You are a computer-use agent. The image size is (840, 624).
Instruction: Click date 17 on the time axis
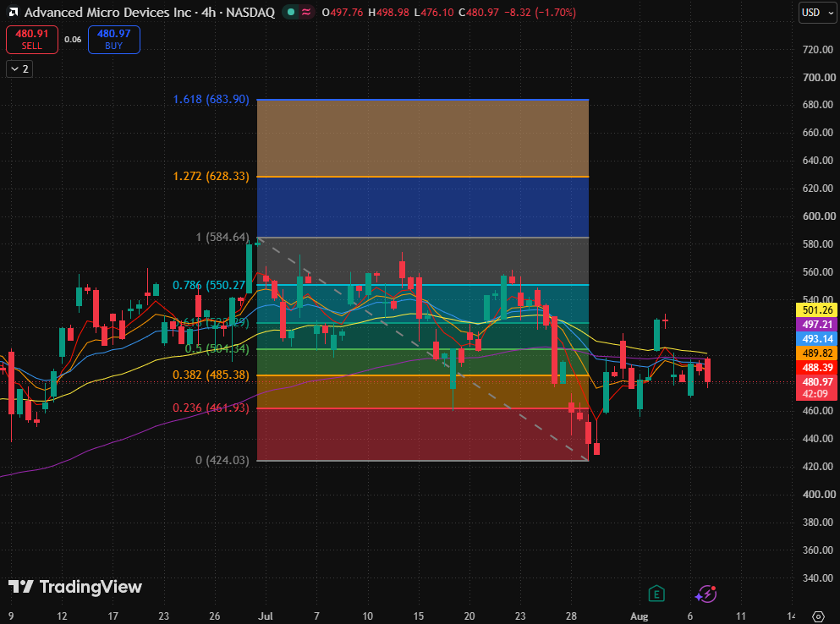(x=113, y=616)
